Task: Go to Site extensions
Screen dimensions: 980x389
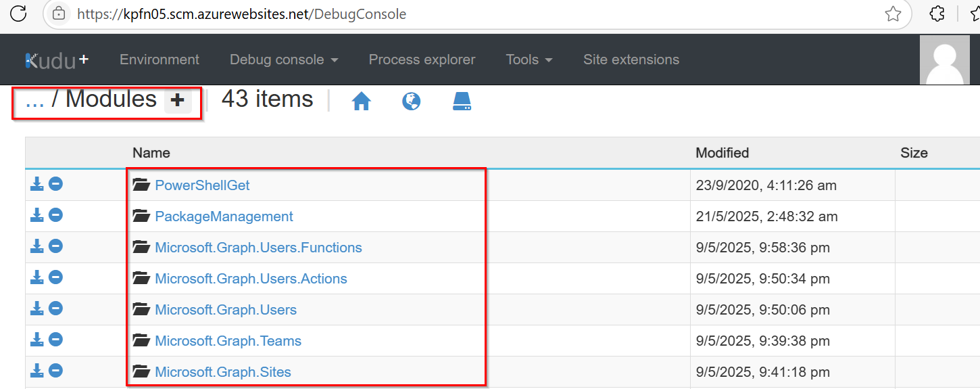Action: [x=631, y=60]
